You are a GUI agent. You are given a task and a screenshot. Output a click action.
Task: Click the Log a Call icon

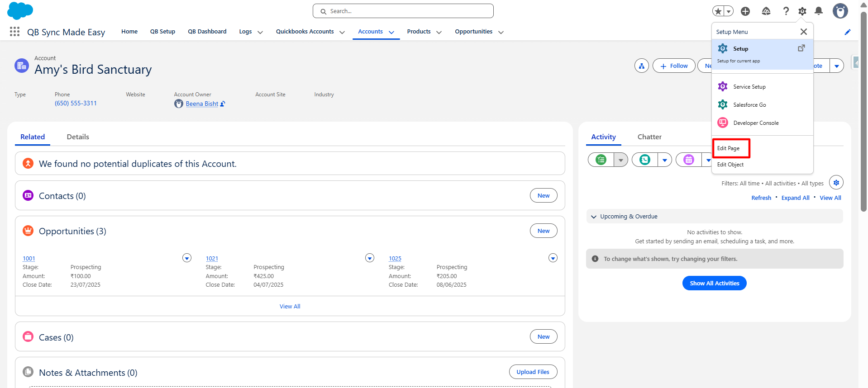coord(644,160)
